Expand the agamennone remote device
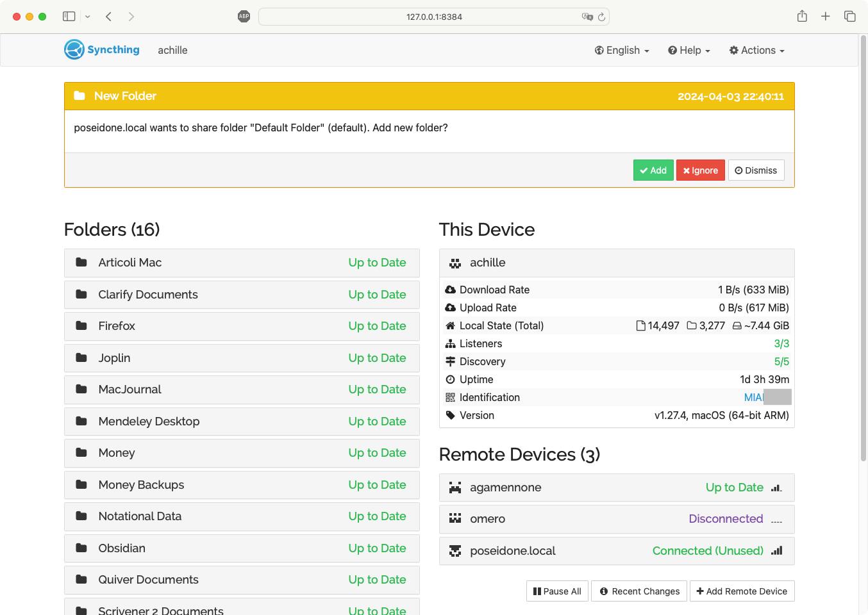The image size is (868, 615). (x=616, y=488)
